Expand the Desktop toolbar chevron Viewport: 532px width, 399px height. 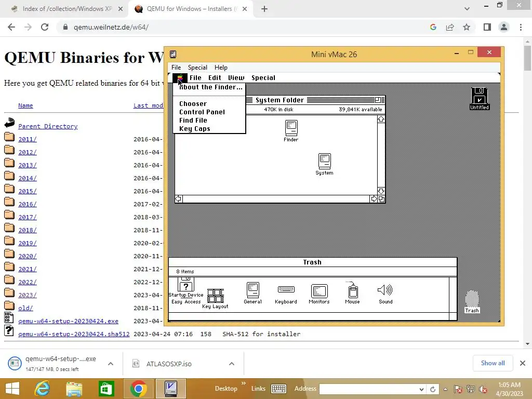pos(243,383)
